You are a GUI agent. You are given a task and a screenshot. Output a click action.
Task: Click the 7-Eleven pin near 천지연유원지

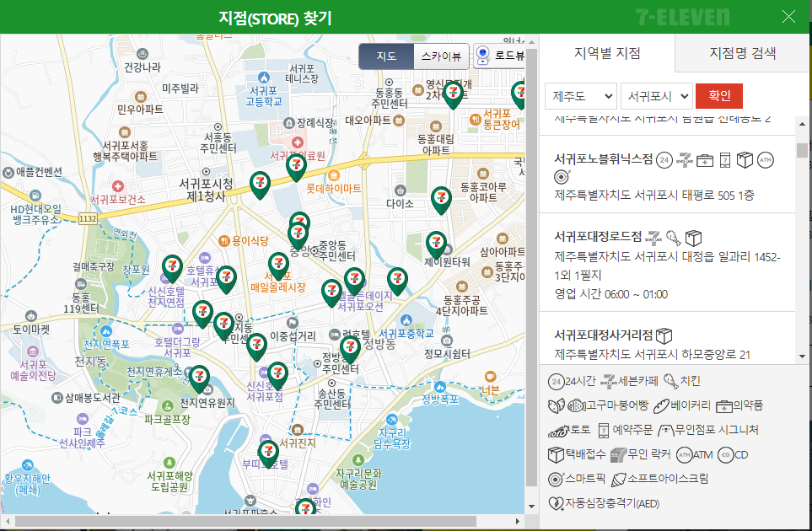tap(199, 379)
